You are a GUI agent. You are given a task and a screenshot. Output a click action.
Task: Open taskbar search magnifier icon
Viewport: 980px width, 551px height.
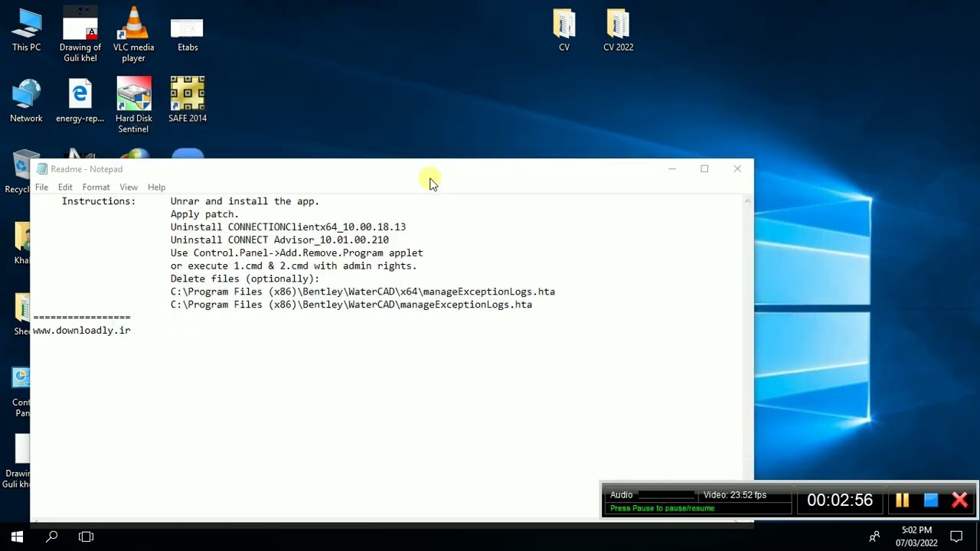52,537
